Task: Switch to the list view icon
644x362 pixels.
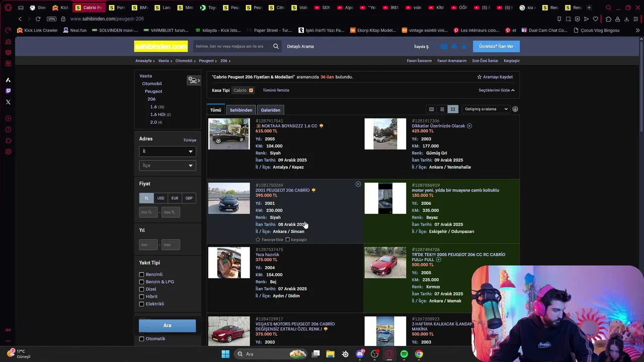Action: tap(442, 109)
